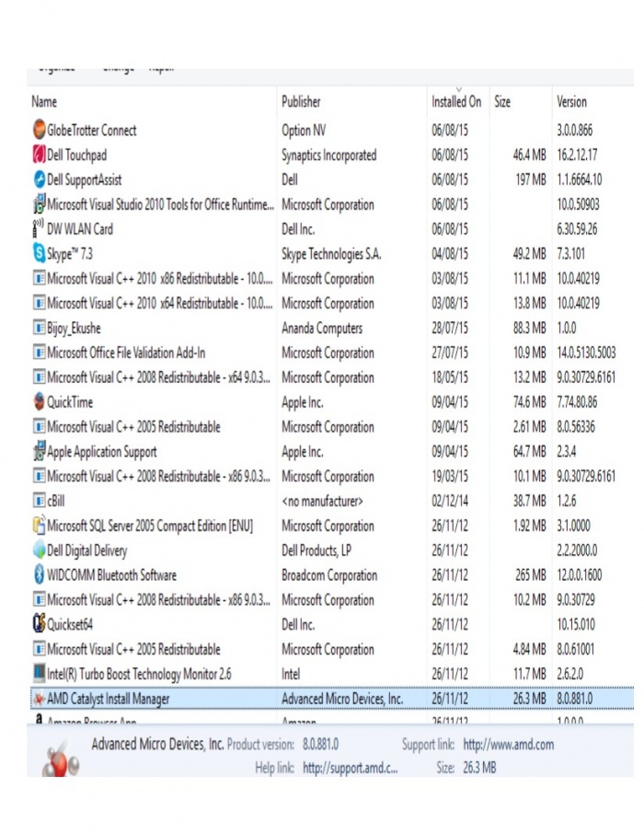Click the icon of Visual C++ 2008 x86 installed 19/03/15
This screenshot has width=644, height=834.
click(x=39, y=476)
